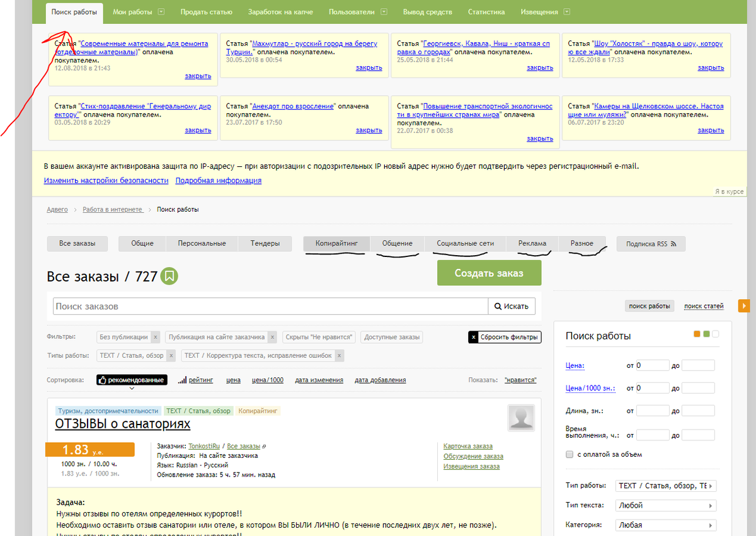Open the Адвего breadcrumb link
The height and width of the screenshot is (536, 756).
point(57,209)
